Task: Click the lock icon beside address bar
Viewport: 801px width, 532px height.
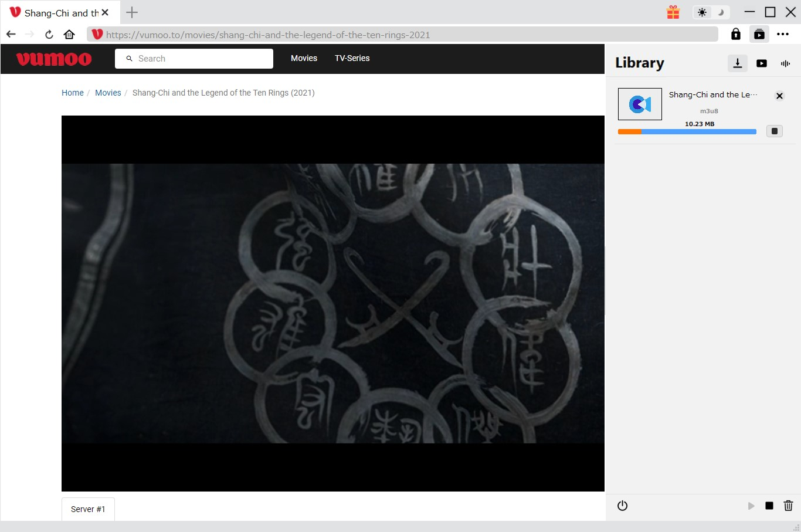Action: click(736, 35)
